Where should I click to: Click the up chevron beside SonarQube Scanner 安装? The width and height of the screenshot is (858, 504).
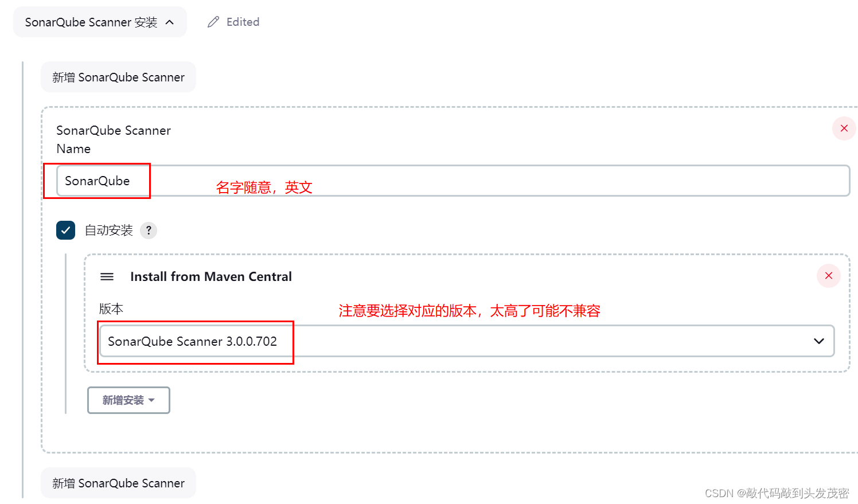coord(170,22)
